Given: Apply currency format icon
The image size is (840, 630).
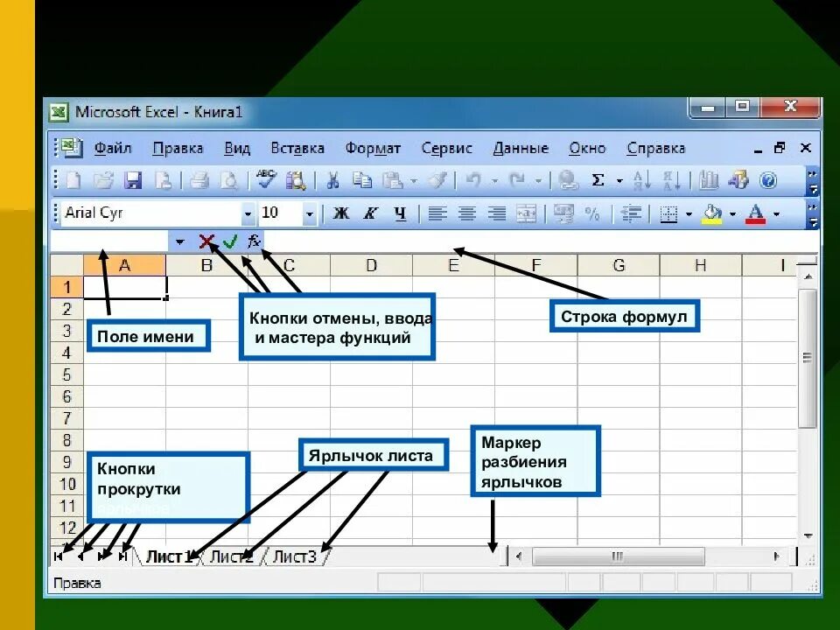Looking at the screenshot, I should tap(563, 213).
